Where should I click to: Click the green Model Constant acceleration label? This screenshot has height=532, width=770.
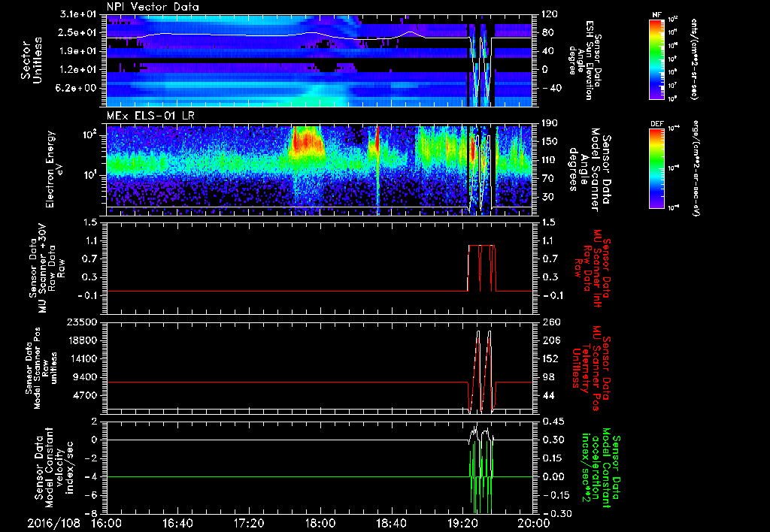click(599, 467)
